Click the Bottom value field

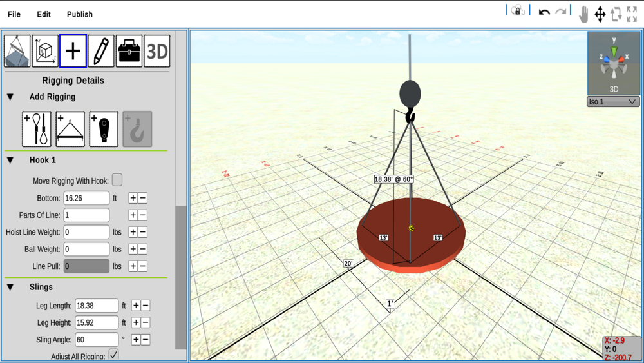[x=86, y=198]
